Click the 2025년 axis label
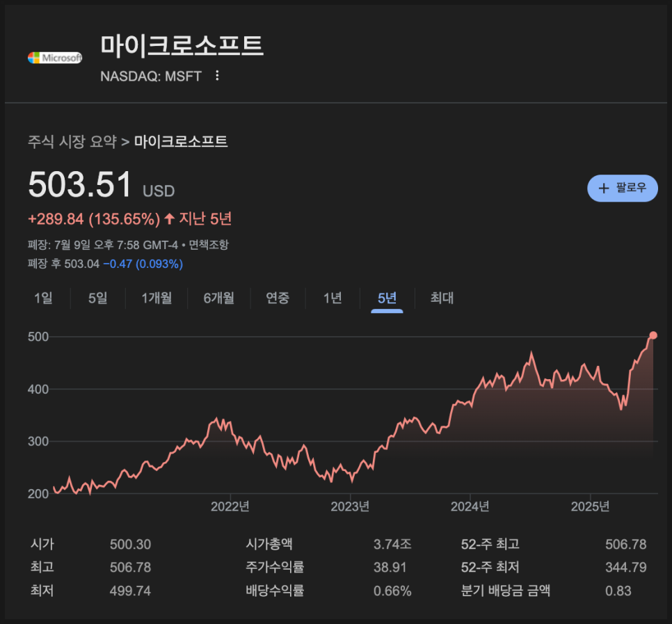 click(x=590, y=506)
